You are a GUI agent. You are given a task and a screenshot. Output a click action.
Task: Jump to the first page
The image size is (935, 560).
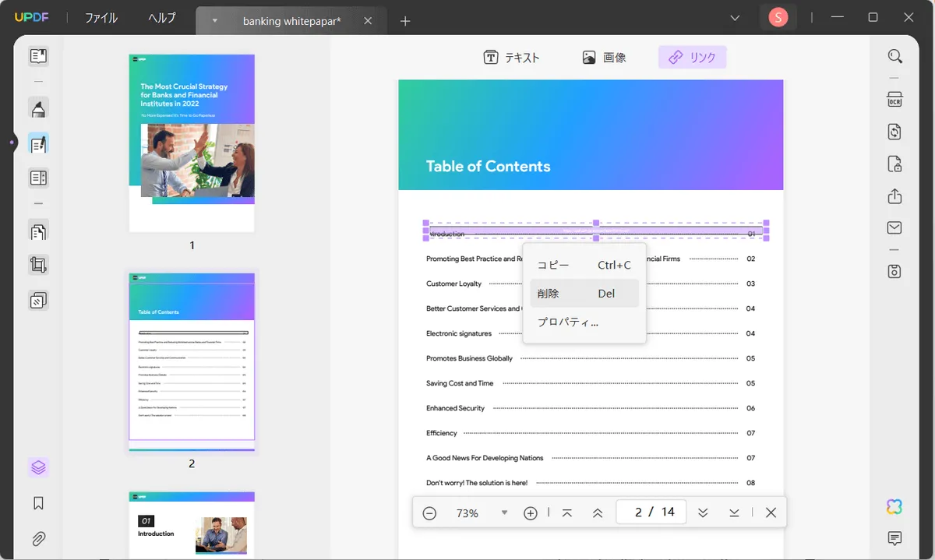pos(567,512)
